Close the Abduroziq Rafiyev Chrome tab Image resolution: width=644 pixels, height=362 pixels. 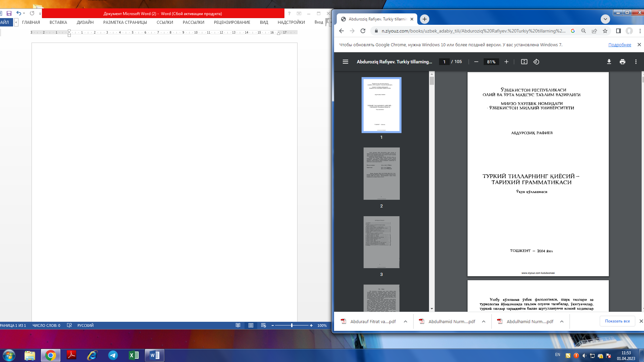point(412,19)
